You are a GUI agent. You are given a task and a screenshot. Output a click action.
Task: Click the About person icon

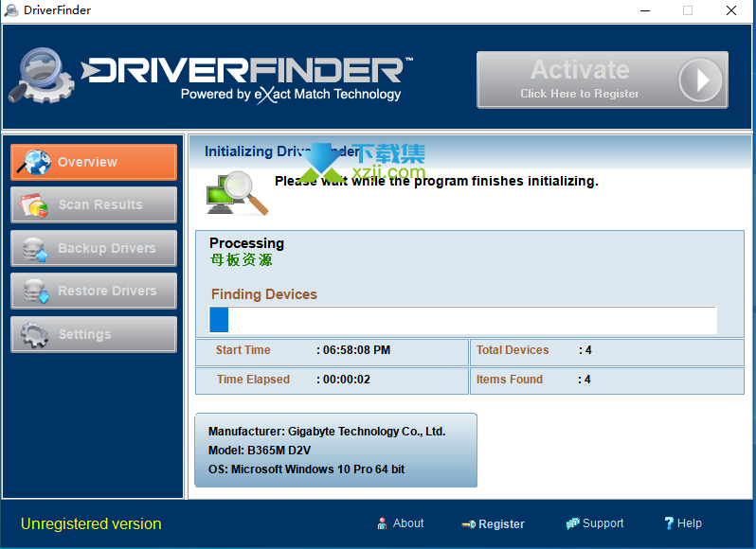[382, 523]
